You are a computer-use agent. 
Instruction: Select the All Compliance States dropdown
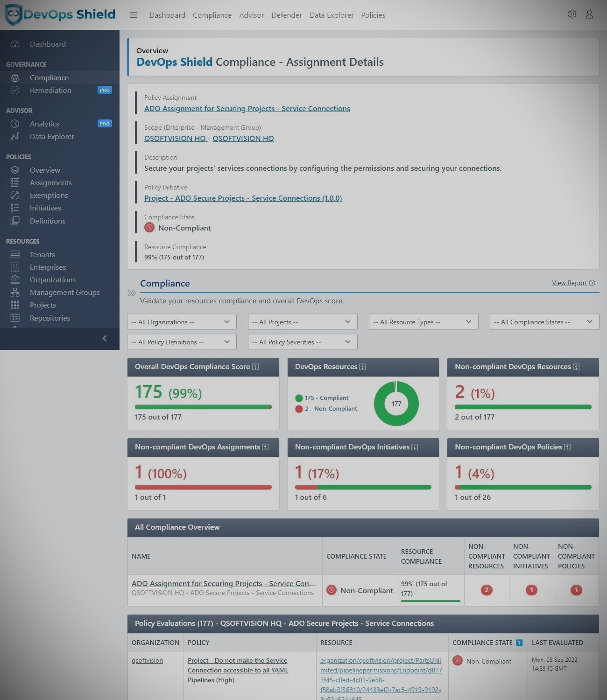(x=544, y=322)
